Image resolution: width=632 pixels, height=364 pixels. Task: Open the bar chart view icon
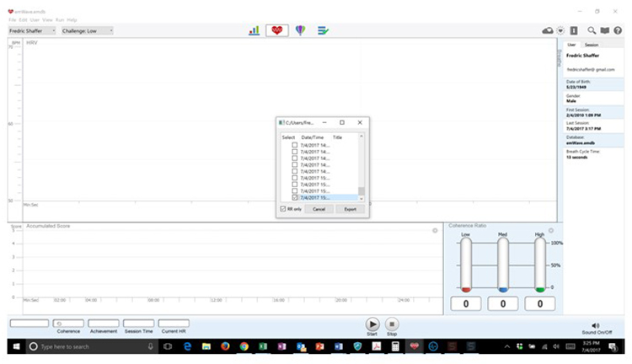coord(254,30)
